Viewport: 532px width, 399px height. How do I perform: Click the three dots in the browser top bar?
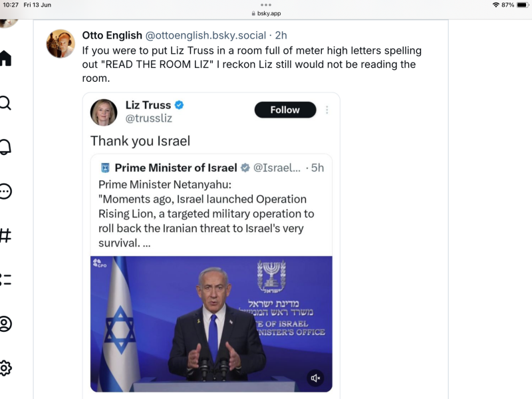[x=266, y=5]
